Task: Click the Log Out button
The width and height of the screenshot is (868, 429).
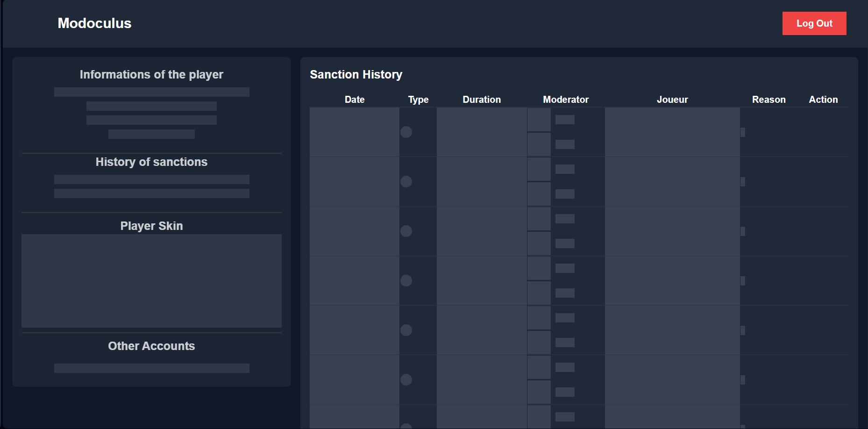Action: tap(814, 23)
